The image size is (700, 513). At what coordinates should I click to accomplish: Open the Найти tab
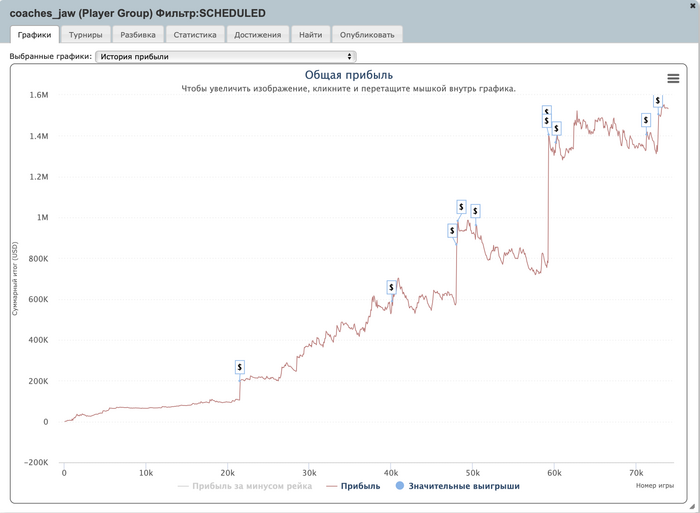[310, 35]
